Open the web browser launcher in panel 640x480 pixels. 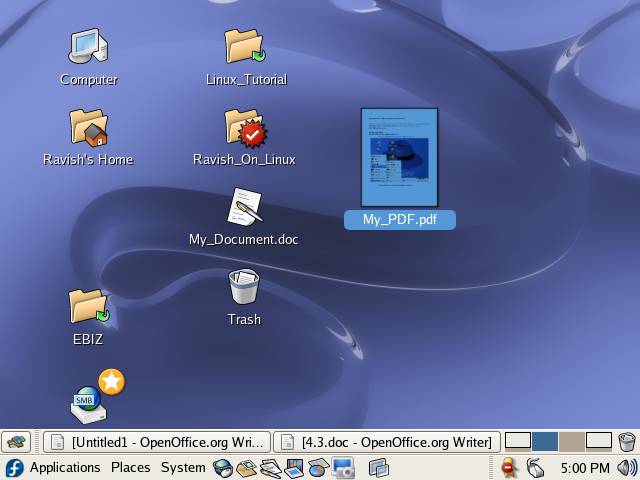(x=223, y=467)
